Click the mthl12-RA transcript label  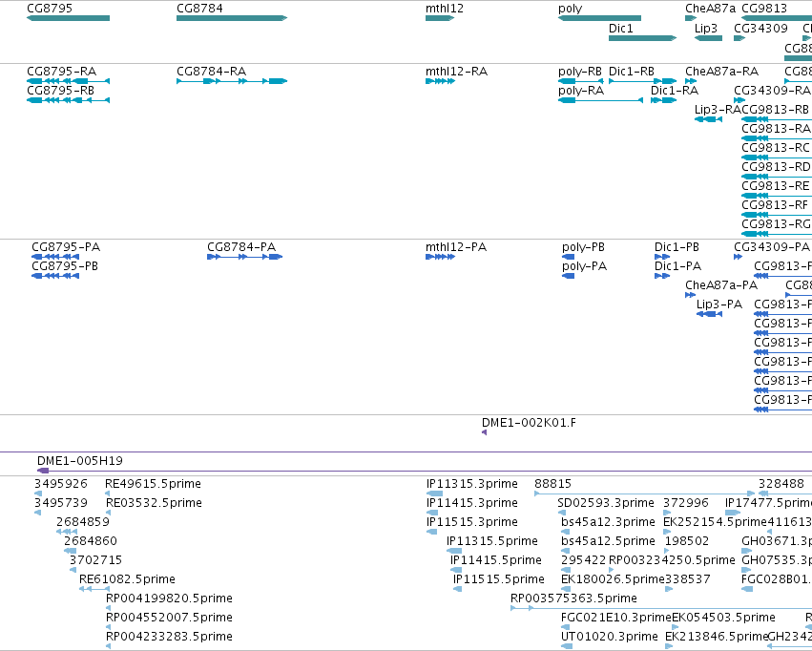(456, 72)
